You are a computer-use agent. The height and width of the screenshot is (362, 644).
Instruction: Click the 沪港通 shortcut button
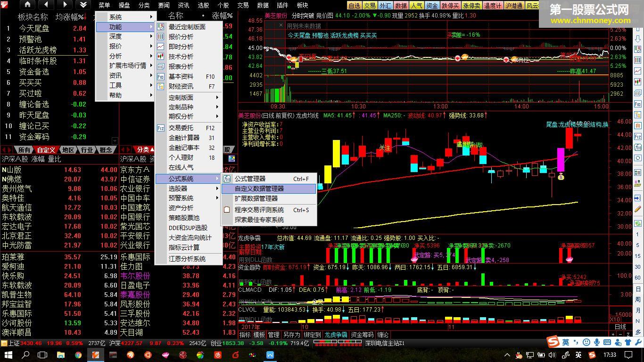514,6
